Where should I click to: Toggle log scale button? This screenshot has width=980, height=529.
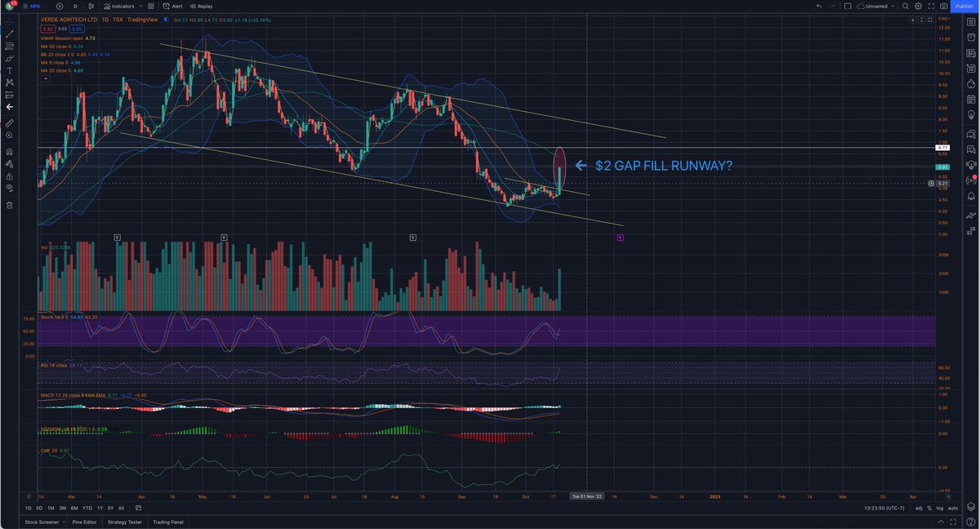click(938, 508)
